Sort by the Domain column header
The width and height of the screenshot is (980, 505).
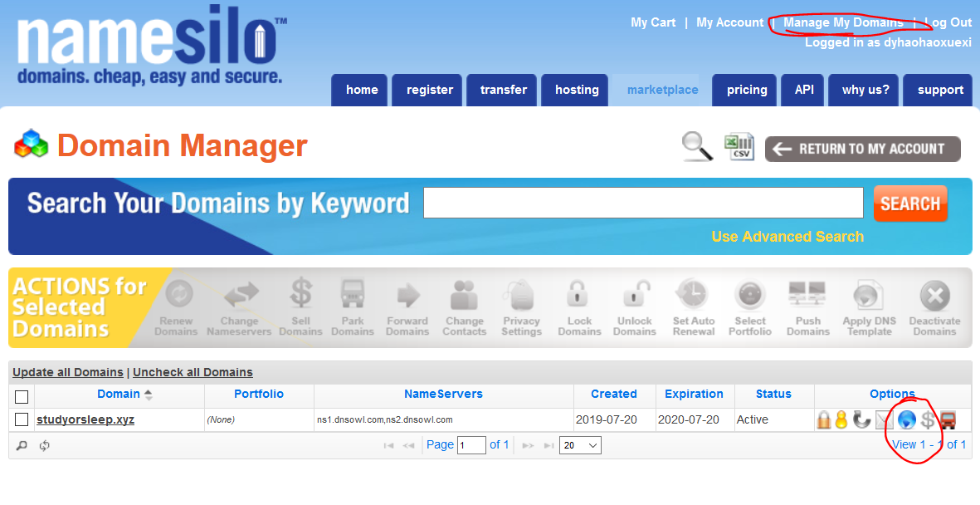click(x=119, y=394)
